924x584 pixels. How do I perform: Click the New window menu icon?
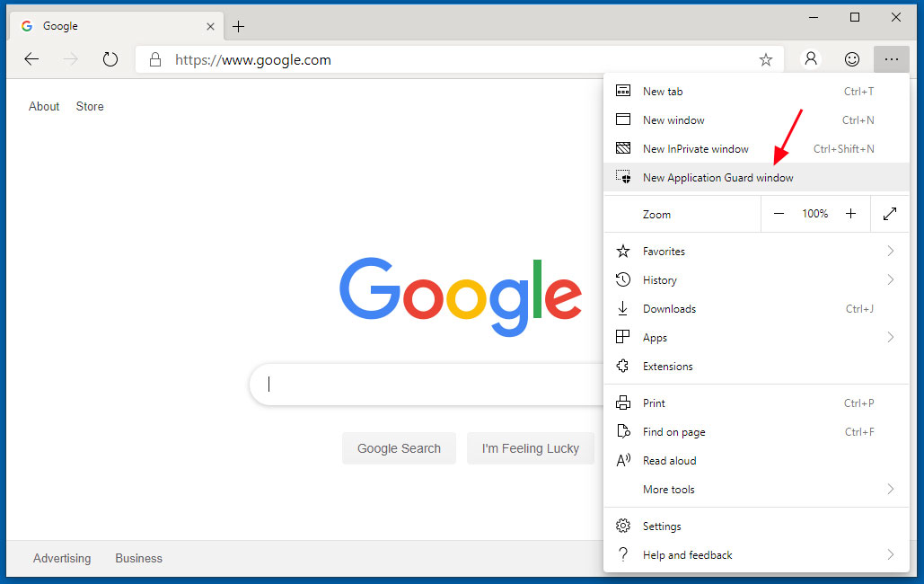[623, 119]
